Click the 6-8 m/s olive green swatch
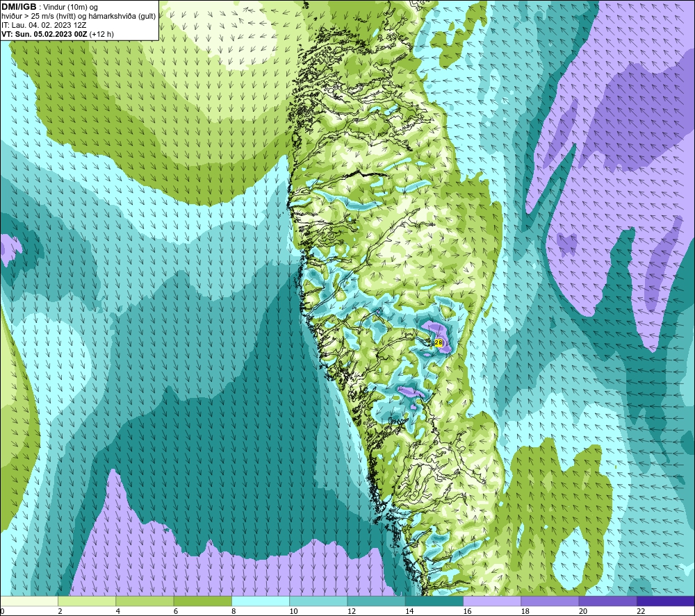 pos(202,601)
